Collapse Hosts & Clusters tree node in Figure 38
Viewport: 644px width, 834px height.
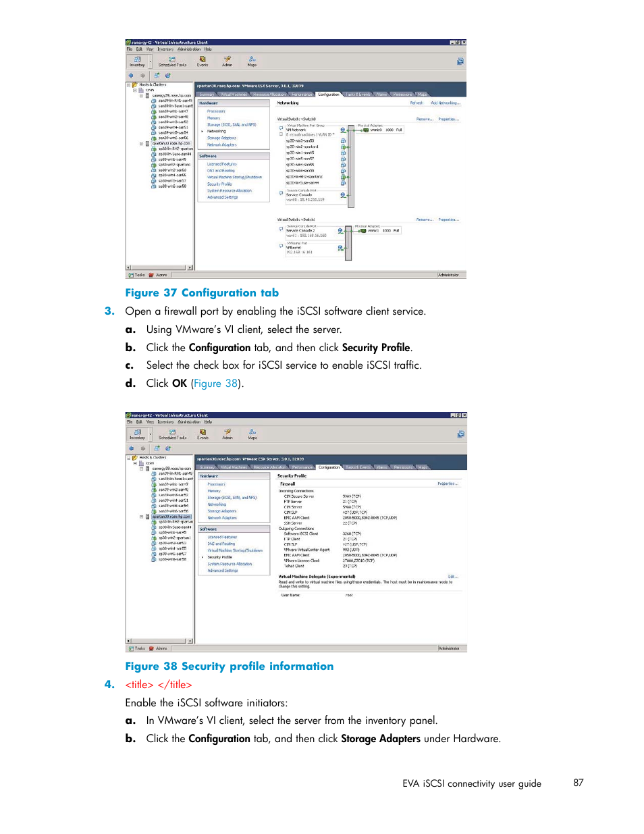(x=128, y=457)
